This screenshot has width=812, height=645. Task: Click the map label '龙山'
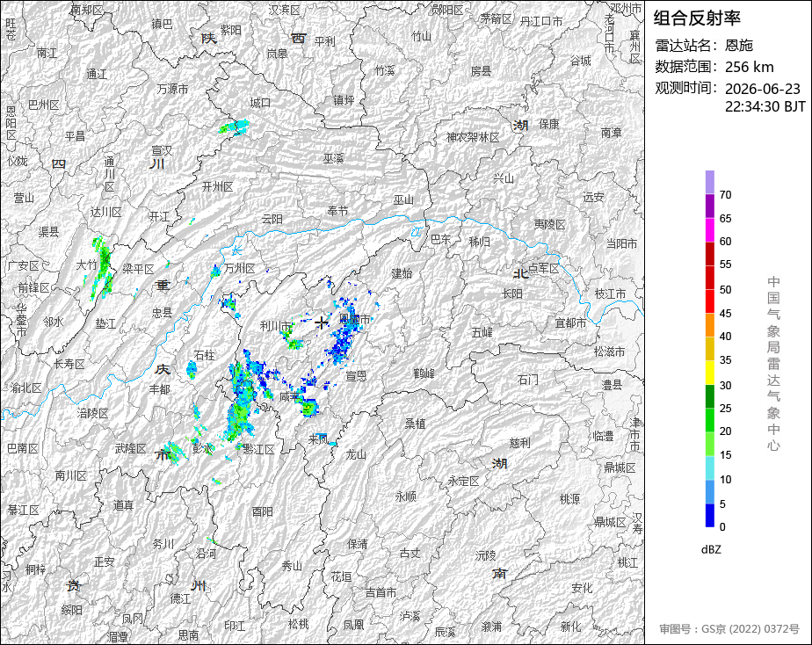pos(356,454)
